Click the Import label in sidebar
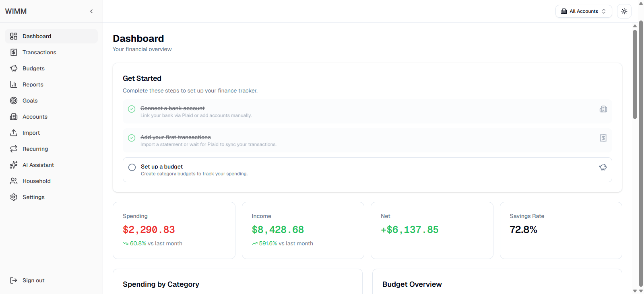Screen dimensions: 644x294 [31, 133]
